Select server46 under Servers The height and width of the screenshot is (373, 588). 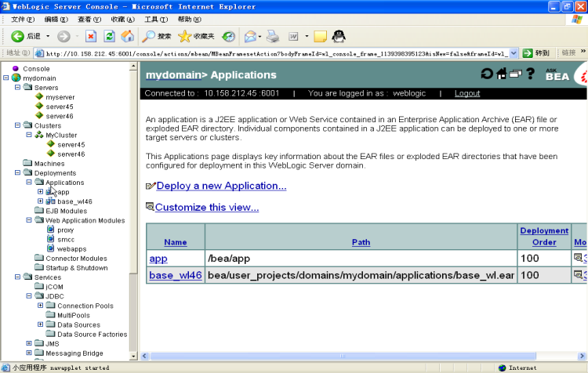60,116
